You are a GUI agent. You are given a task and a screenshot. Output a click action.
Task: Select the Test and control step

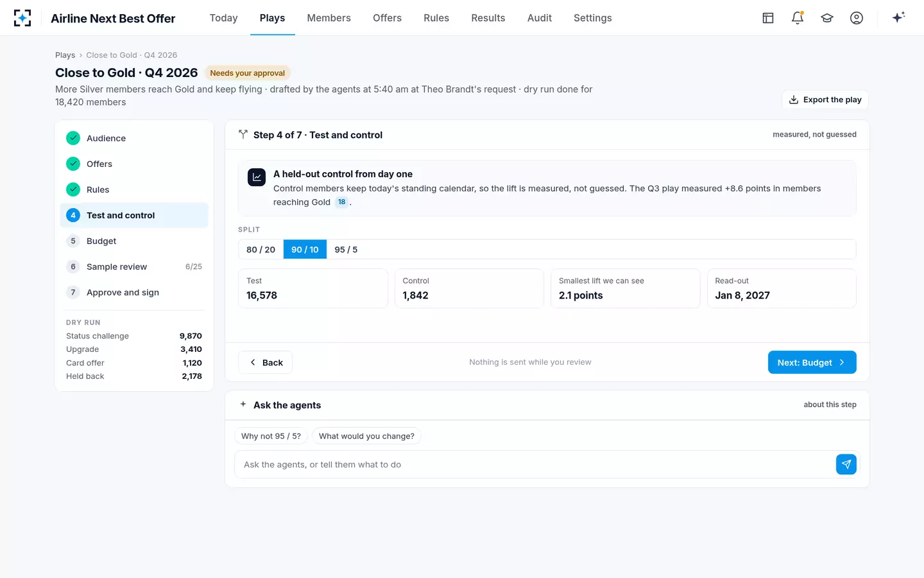pyautogui.click(x=134, y=215)
